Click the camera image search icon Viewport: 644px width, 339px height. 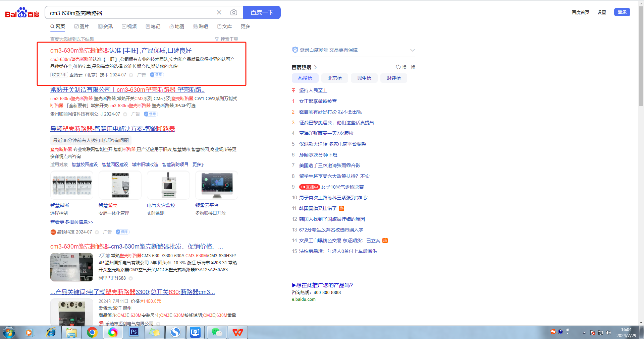pyautogui.click(x=234, y=12)
